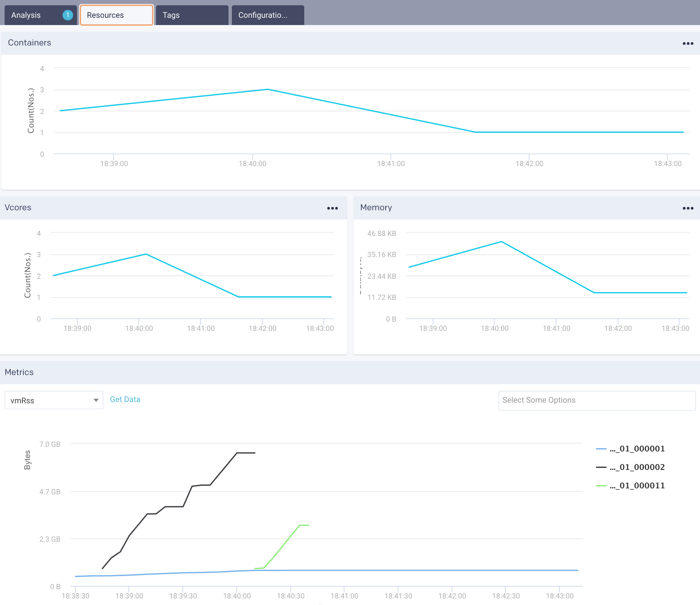700x605 pixels.
Task: Open the Vcores panel three-dot menu
Action: tap(333, 208)
